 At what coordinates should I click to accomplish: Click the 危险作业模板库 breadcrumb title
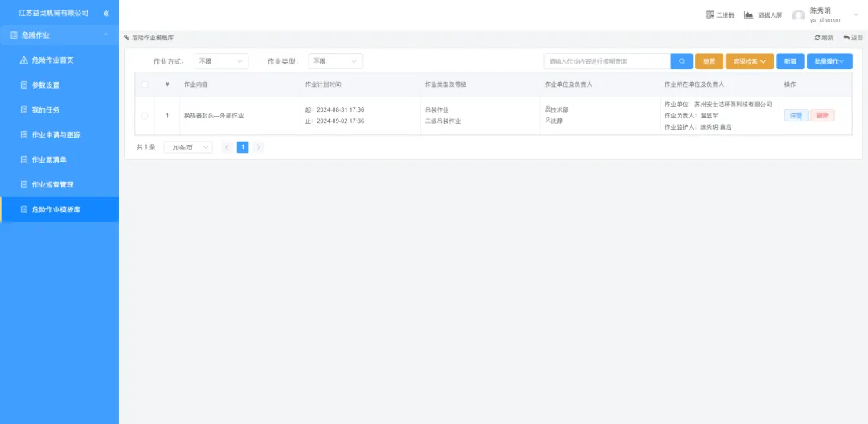[x=153, y=38]
